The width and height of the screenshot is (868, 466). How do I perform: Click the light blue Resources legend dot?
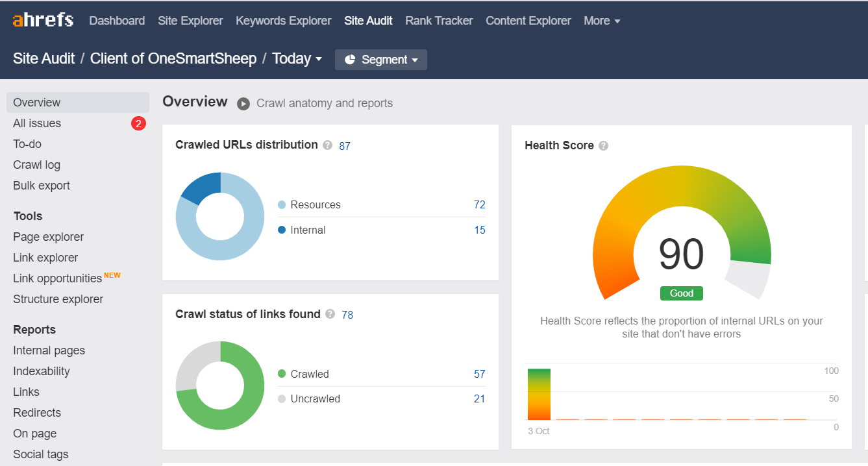pos(282,205)
